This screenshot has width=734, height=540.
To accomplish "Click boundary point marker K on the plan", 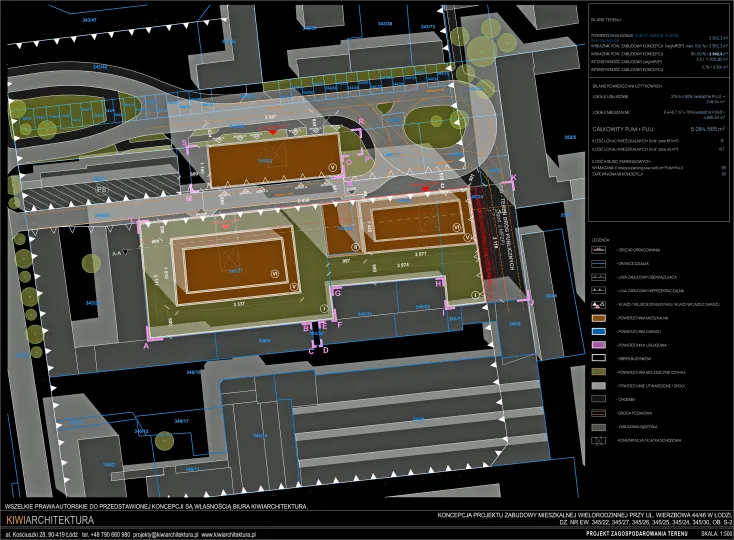I will pyautogui.click(x=513, y=178).
